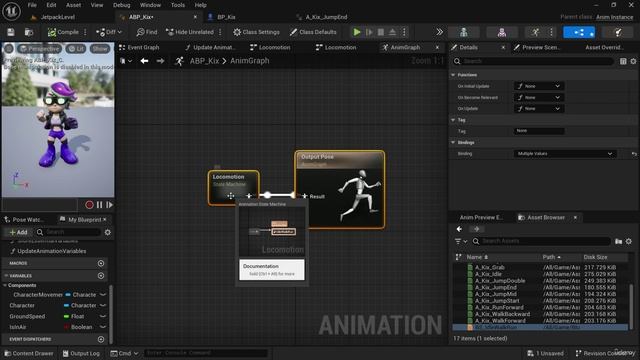Click the Unreal Engine logo icon

point(11,11)
